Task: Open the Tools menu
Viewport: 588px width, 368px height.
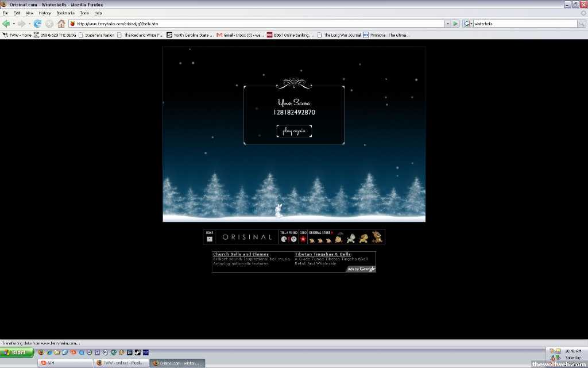Action: [x=84, y=13]
